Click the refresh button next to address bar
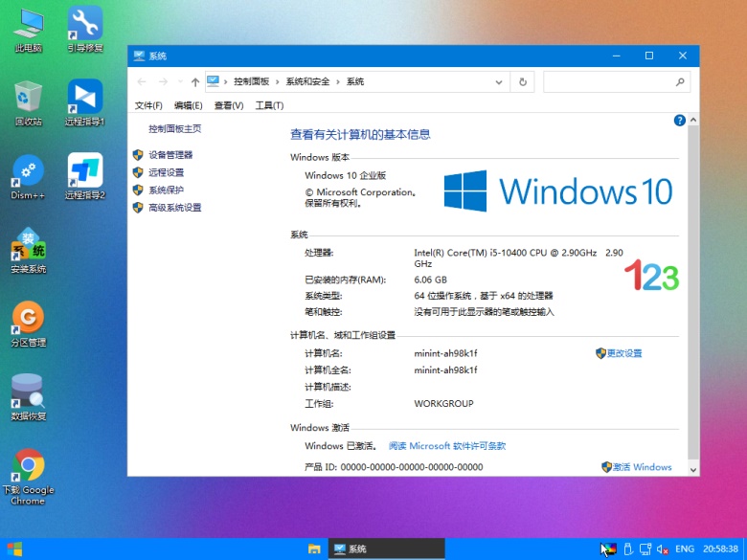 click(522, 82)
